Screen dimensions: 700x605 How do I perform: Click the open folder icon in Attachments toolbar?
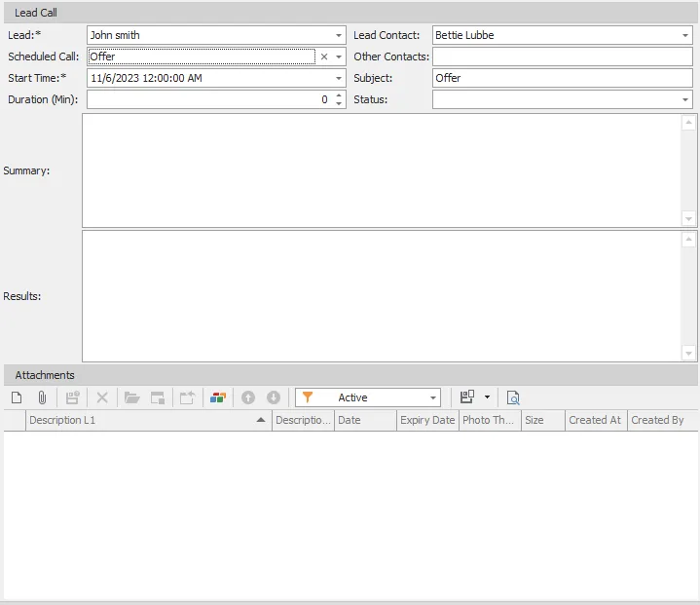pyautogui.click(x=131, y=397)
